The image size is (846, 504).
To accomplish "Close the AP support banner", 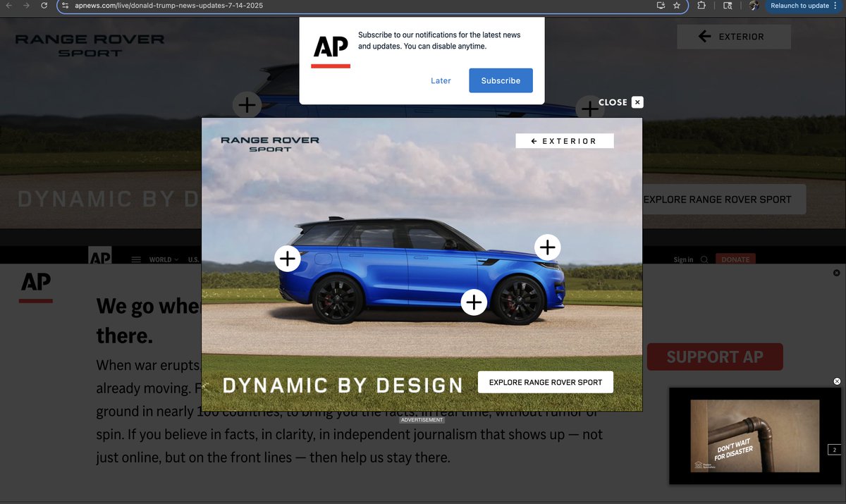I will [837, 273].
